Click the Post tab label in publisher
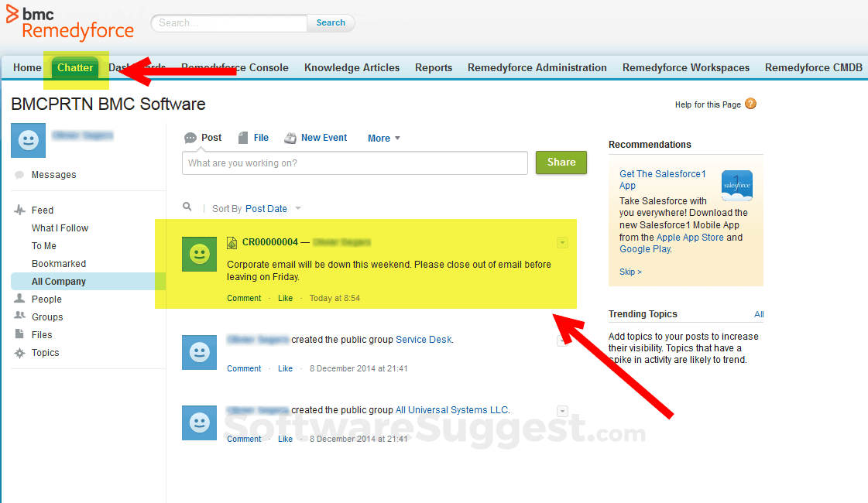 coord(211,138)
